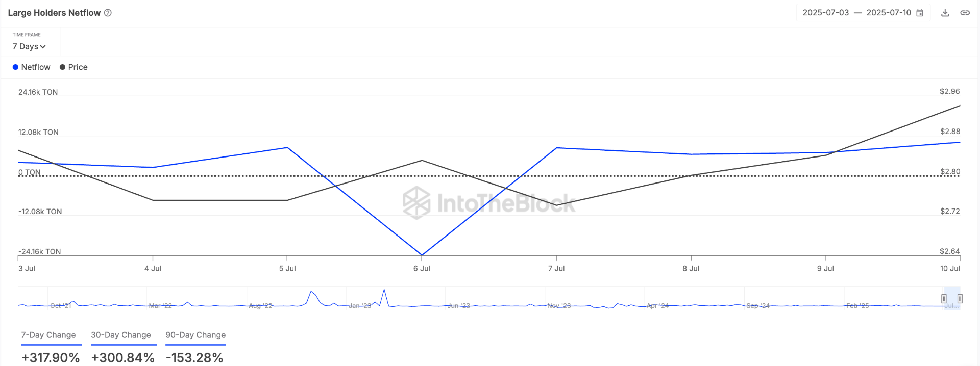Click the blue Netflow legend dot
The width and height of the screenshot is (980, 366).
click(x=15, y=67)
